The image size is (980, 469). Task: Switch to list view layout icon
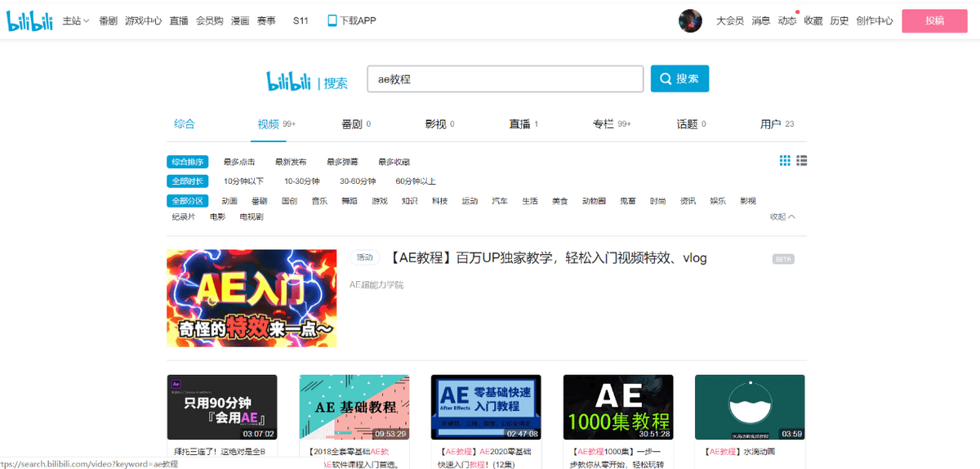point(802,161)
